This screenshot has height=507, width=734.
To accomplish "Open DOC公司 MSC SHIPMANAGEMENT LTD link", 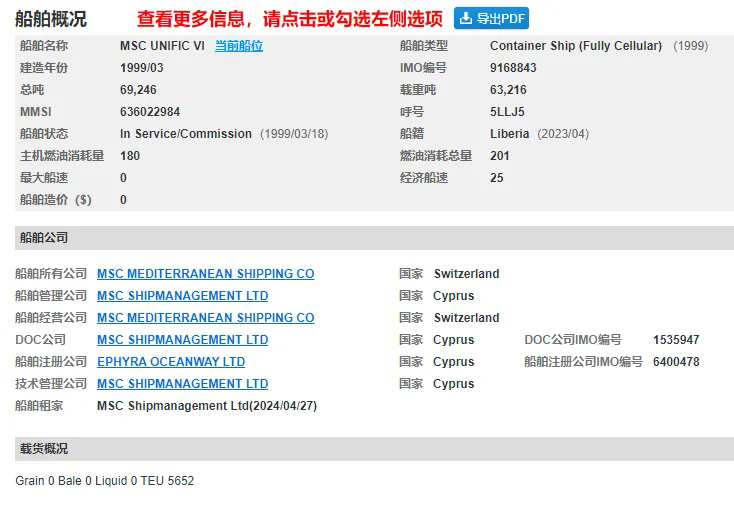I will [183, 340].
